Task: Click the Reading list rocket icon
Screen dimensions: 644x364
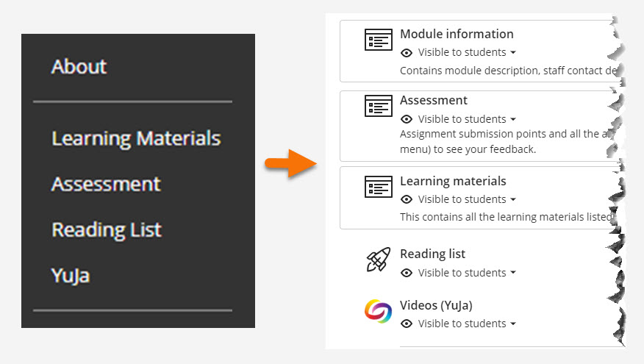Action: point(379,260)
